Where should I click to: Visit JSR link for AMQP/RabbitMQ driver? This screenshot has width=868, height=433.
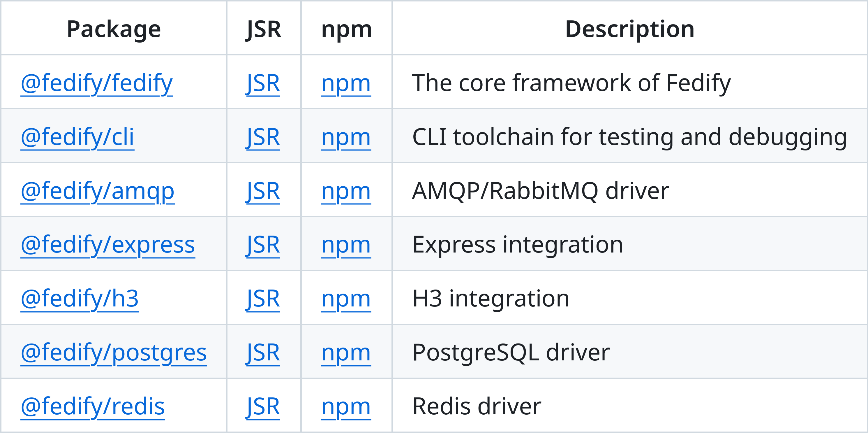tap(263, 191)
